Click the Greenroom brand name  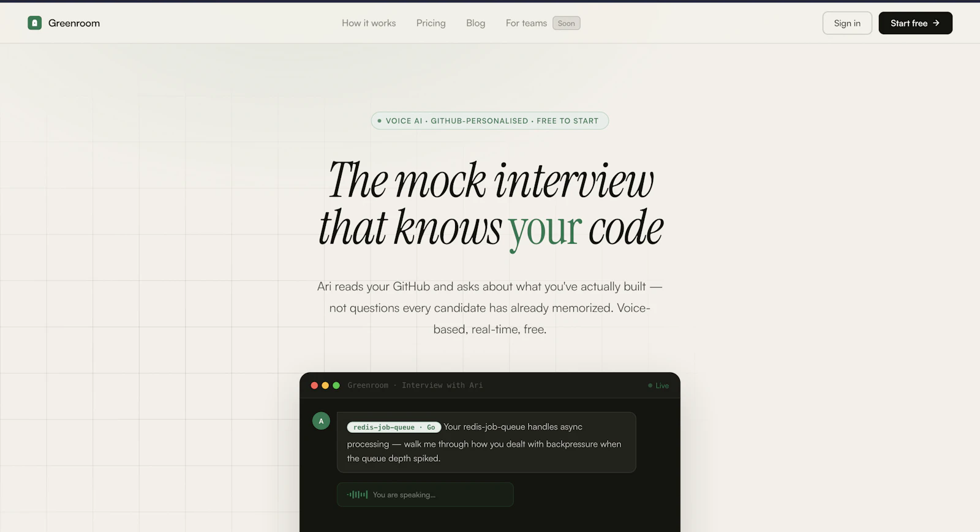pyautogui.click(x=74, y=23)
